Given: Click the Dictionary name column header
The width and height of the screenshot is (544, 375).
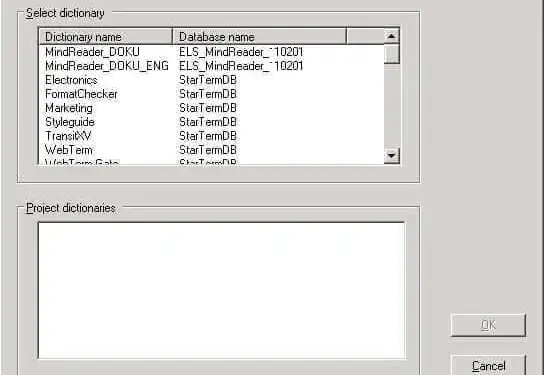Looking at the screenshot, I should (x=106, y=36).
